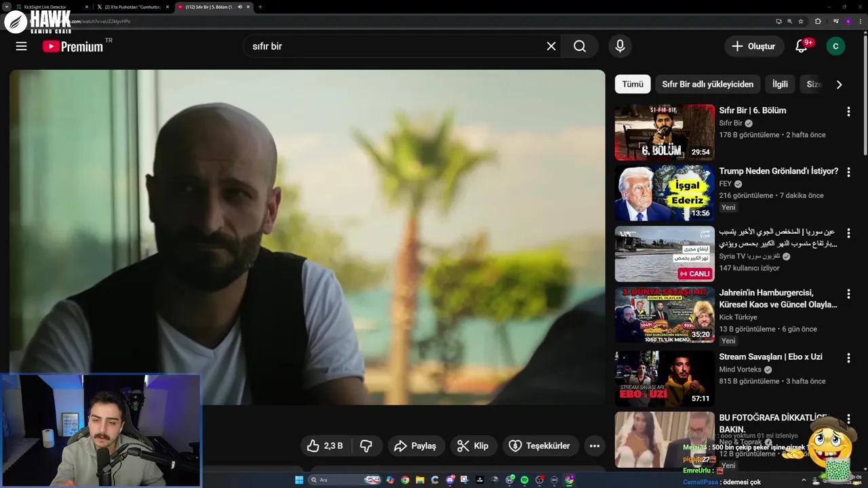Send thanks via Teşekkürler button

click(540, 446)
